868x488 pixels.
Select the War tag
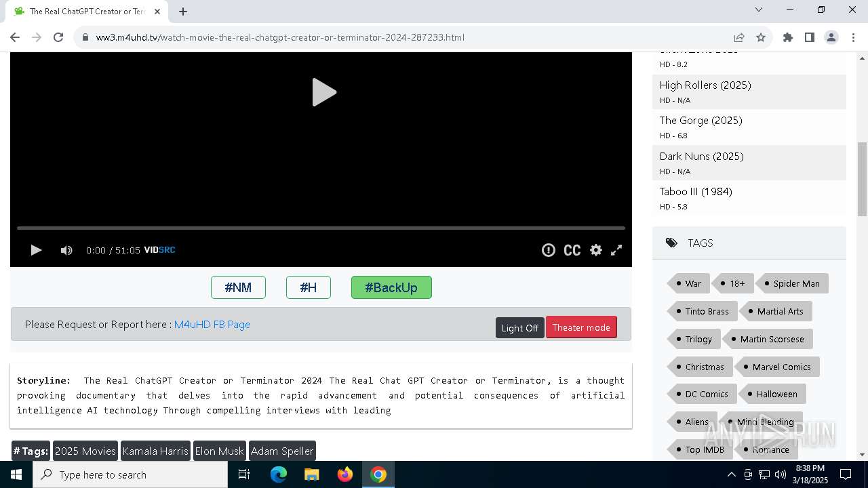pos(688,284)
